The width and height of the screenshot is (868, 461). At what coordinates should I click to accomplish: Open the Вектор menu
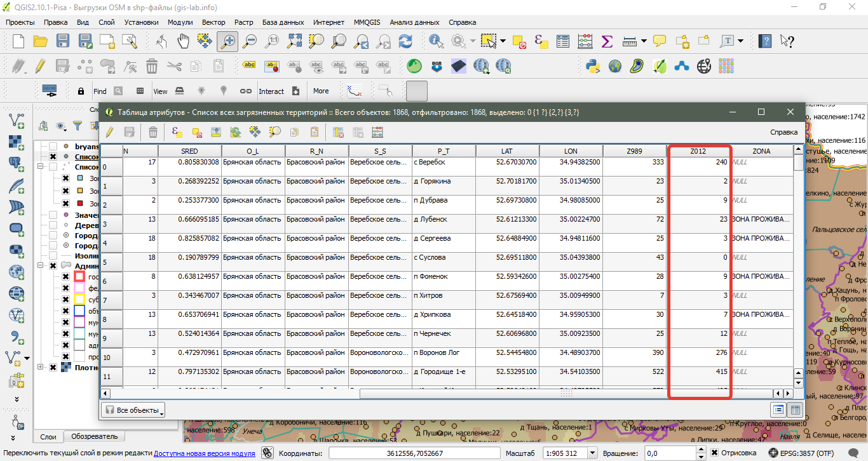coord(214,22)
